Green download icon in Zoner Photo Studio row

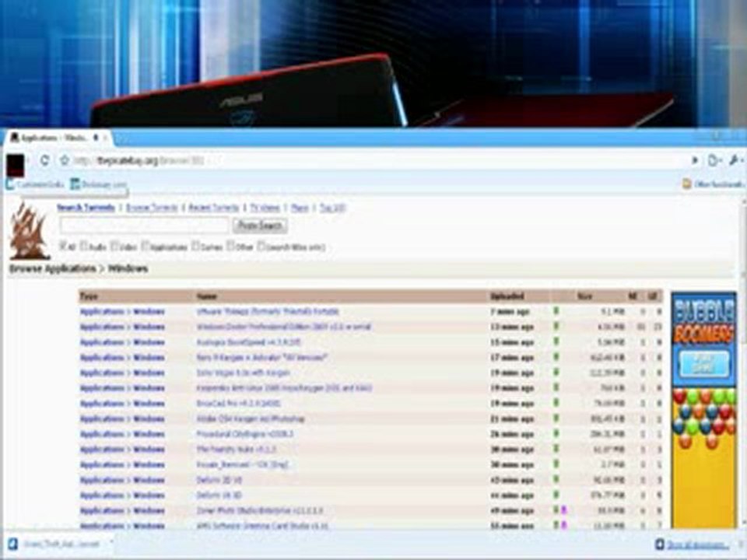click(x=556, y=510)
